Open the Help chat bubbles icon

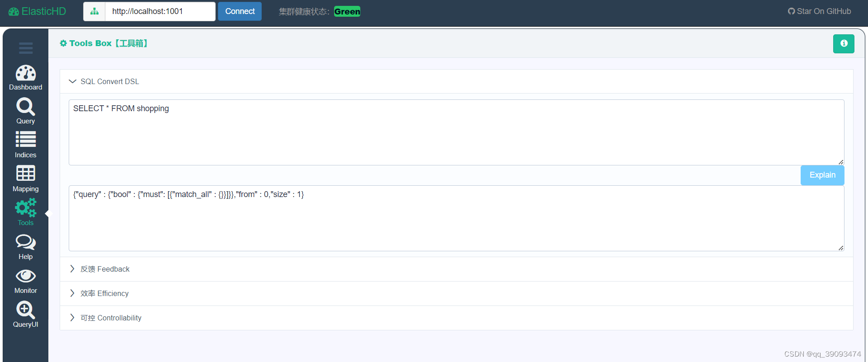point(26,242)
